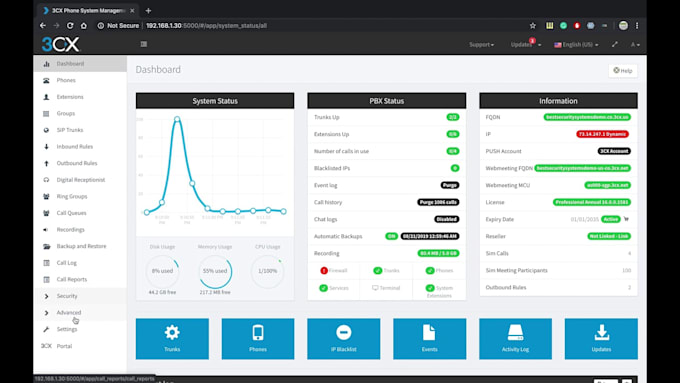Click the fullscreen expand arrows icon
This screenshot has width=680, height=383.
click(615, 44)
